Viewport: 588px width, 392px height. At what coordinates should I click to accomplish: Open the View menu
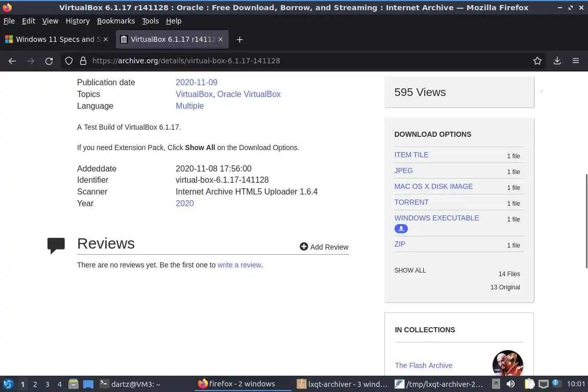pyautogui.click(x=50, y=21)
